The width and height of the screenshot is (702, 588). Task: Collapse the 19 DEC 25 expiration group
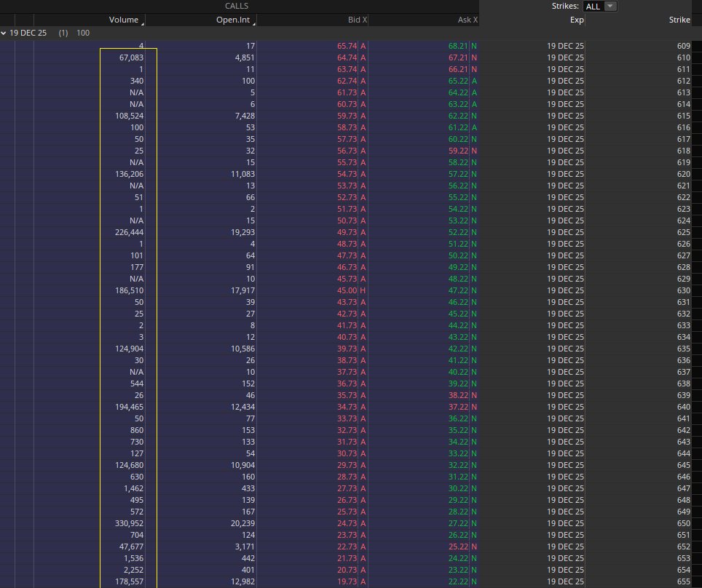(4, 33)
